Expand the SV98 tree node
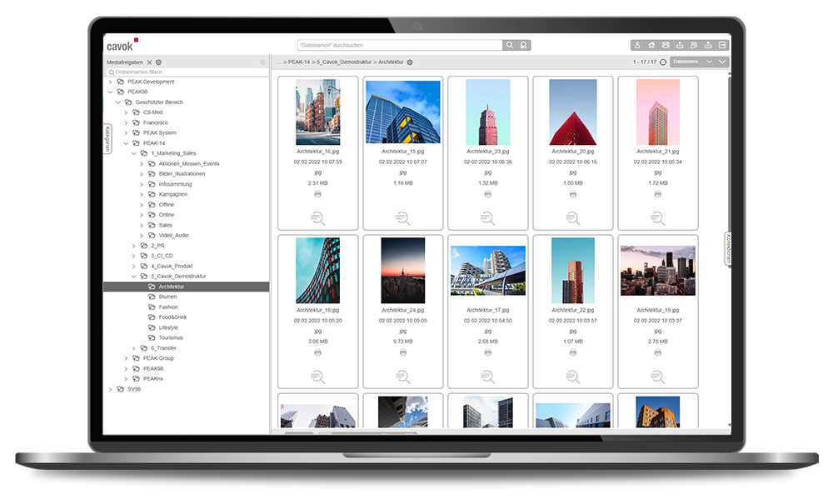The width and height of the screenshot is (833, 504). 110,389
